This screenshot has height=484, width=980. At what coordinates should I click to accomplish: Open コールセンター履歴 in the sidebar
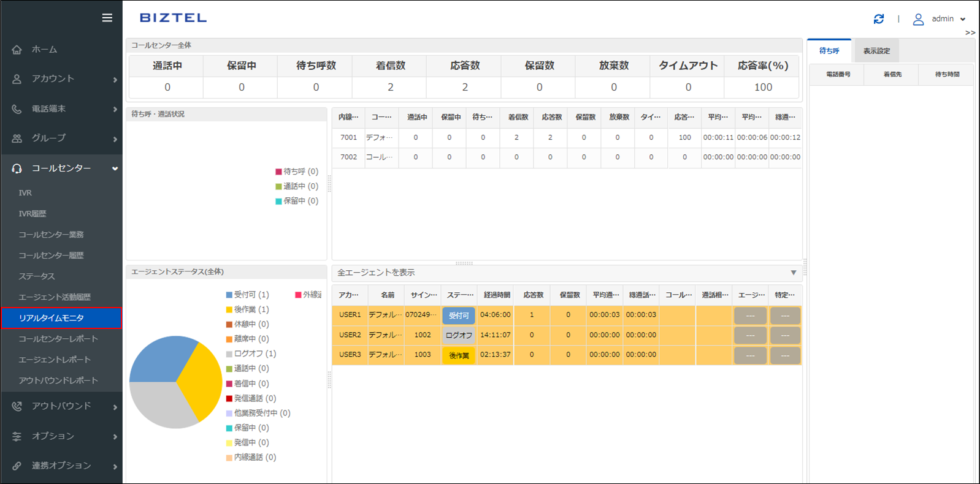click(x=51, y=255)
